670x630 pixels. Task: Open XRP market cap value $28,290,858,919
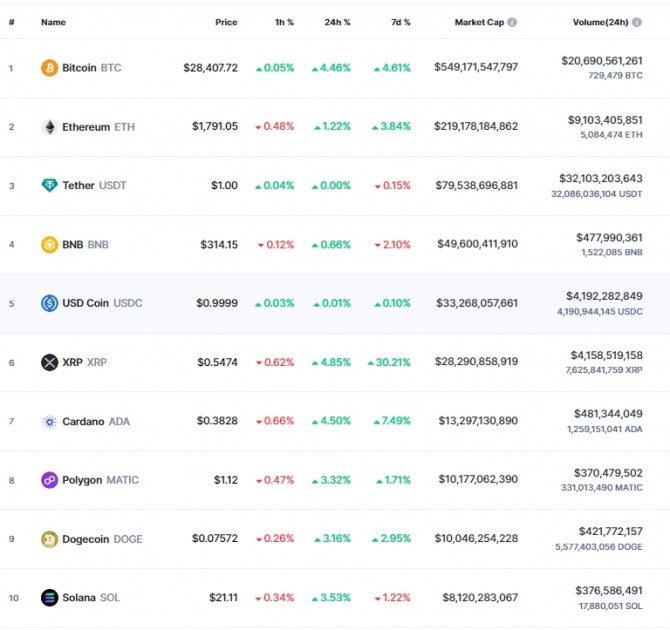(x=476, y=362)
